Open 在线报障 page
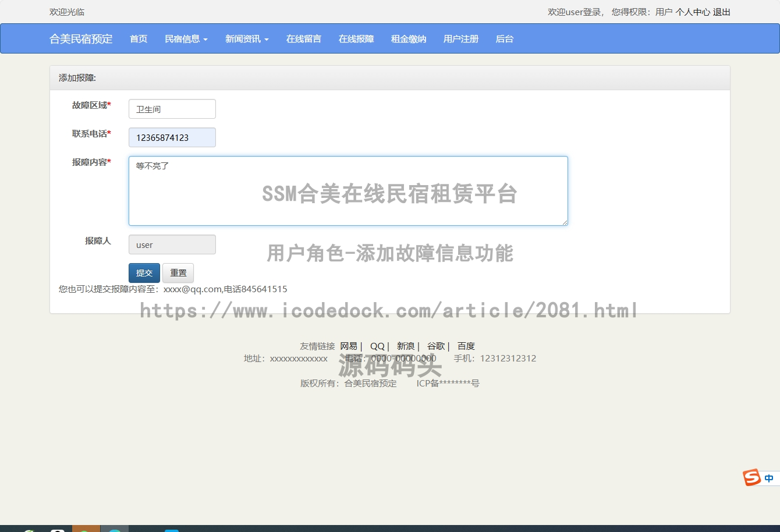This screenshot has height=532, width=780. coord(356,39)
